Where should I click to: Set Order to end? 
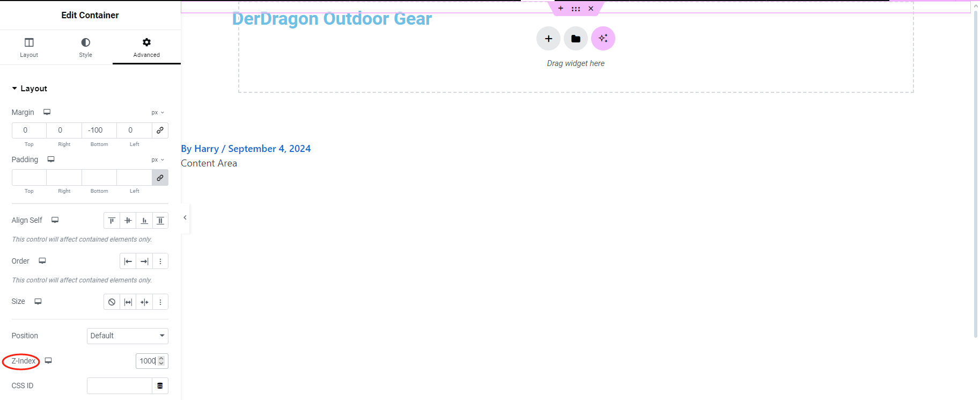coord(144,261)
